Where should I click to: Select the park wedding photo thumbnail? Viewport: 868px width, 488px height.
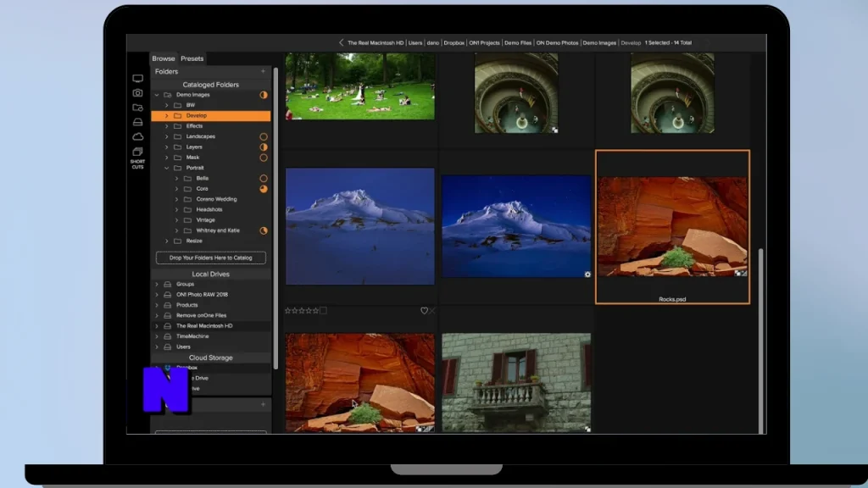click(x=359, y=86)
